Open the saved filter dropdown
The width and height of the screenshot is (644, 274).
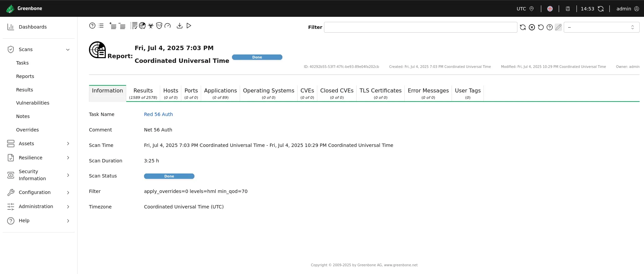tap(601, 27)
